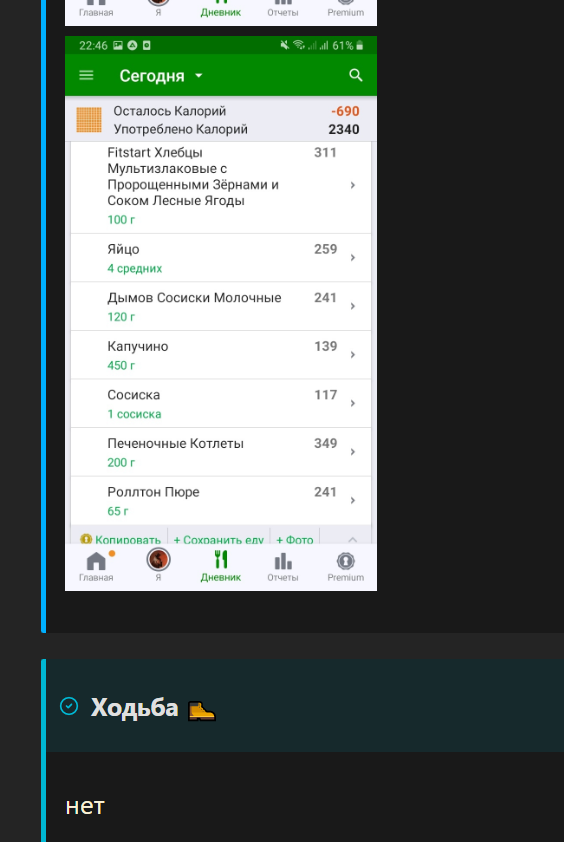
Task: Click the + Сохранить еду button
Action: [219, 539]
